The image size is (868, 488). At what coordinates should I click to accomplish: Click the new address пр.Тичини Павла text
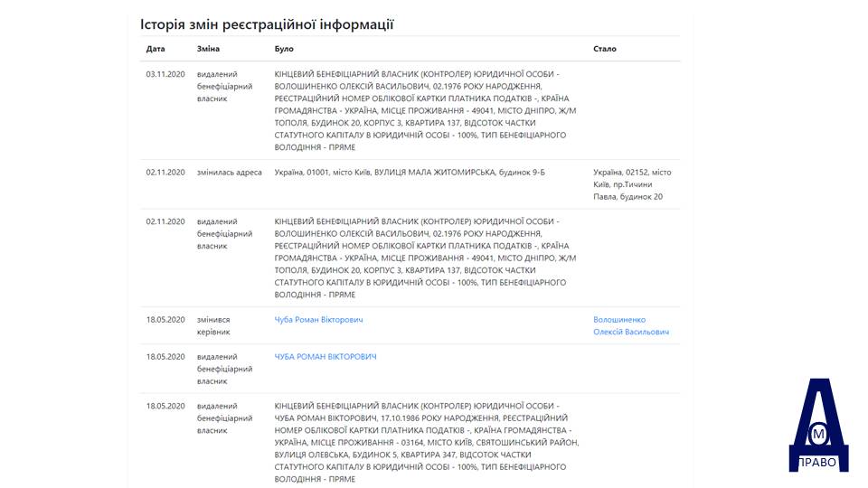[x=622, y=191]
